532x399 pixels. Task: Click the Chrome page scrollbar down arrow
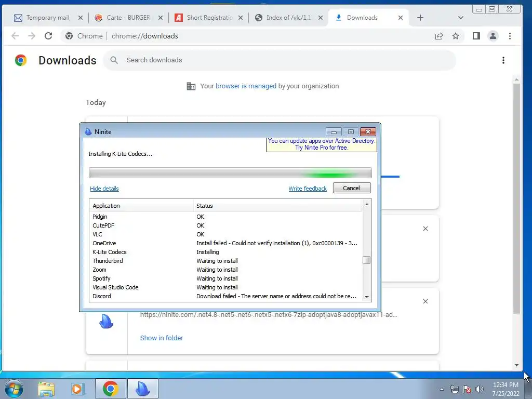pyautogui.click(x=517, y=365)
